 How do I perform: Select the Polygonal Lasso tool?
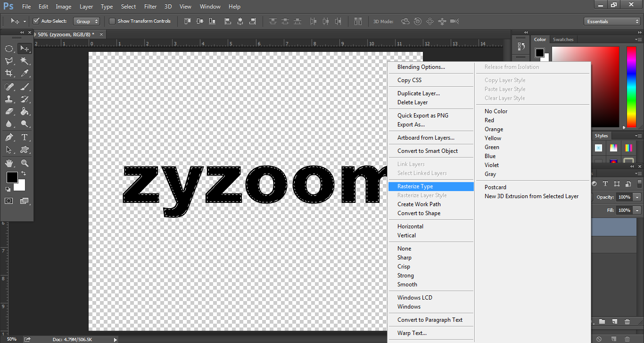pos(9,61)
